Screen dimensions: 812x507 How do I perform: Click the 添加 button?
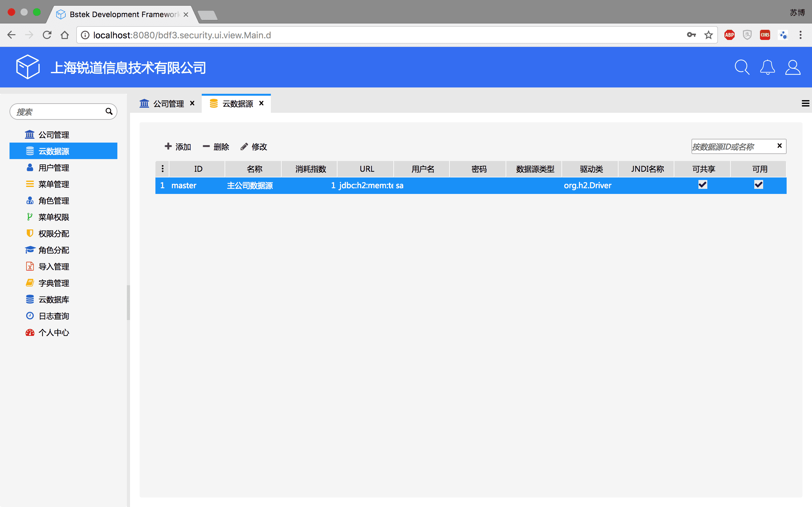178,146
